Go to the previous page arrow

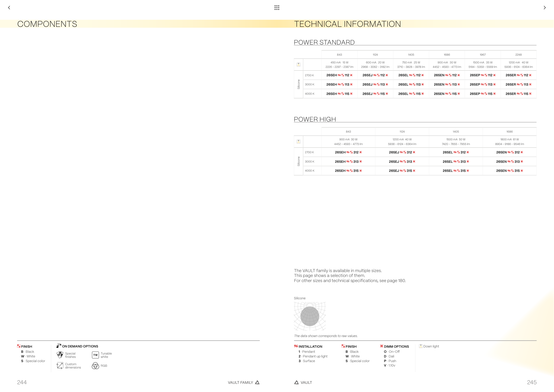9,8
